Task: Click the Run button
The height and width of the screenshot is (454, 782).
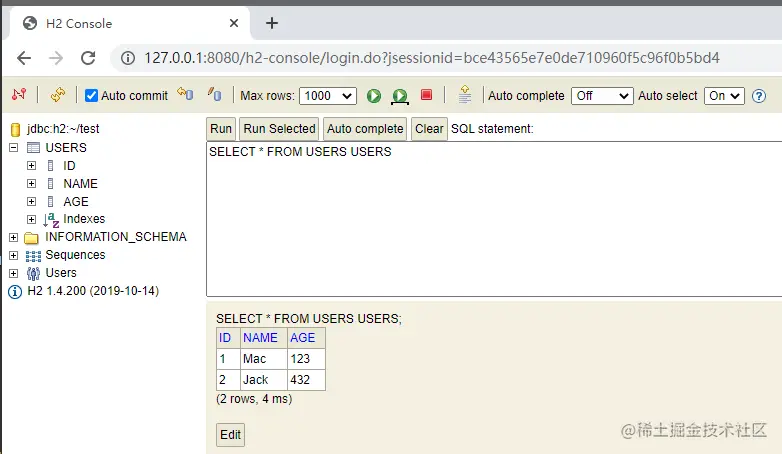Action: pyautogui.click(x=221, y=129)
